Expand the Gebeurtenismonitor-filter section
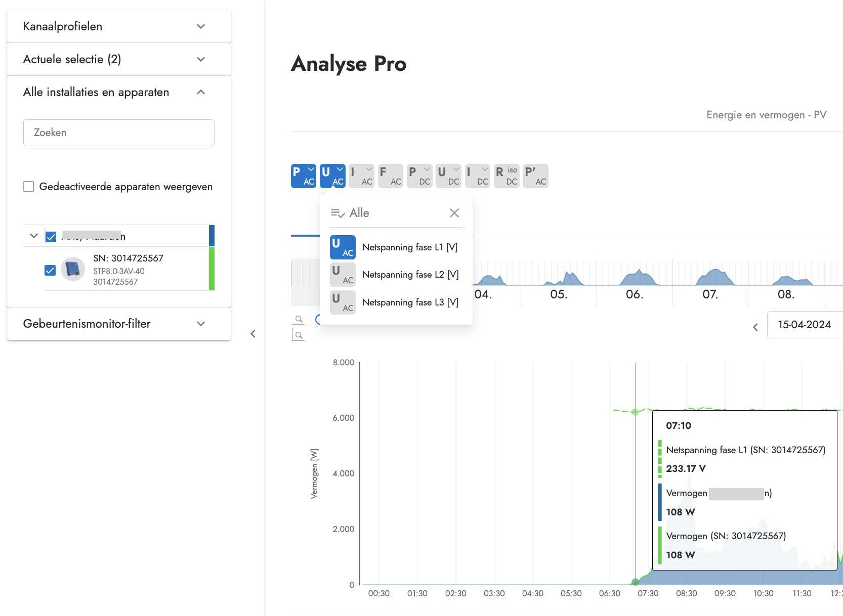843x616 pixels. click(x=119, y=324)
